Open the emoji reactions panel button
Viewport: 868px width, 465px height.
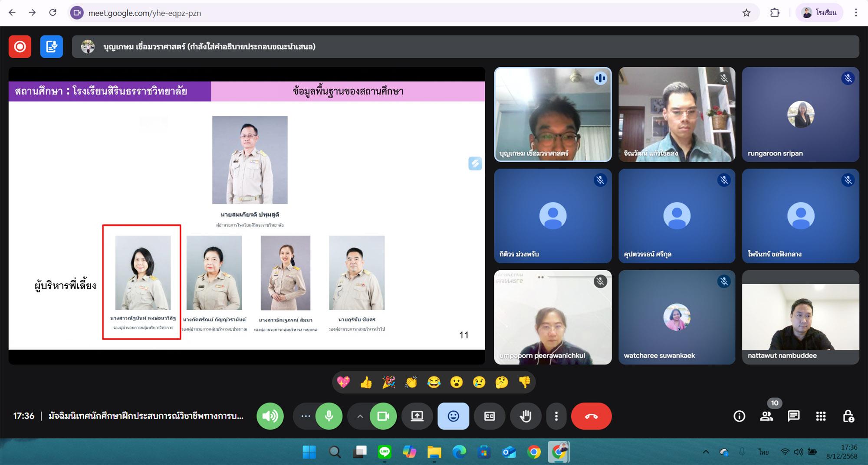(453, 416)
